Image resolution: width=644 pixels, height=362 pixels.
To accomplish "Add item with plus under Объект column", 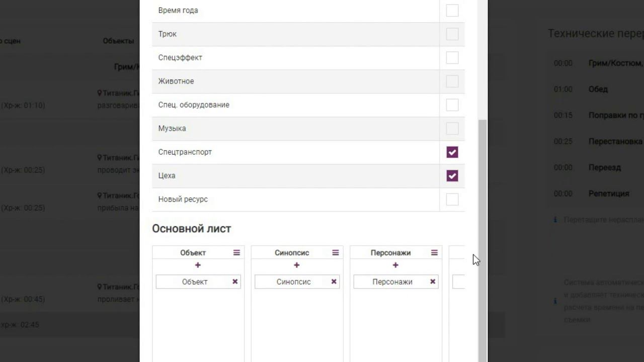I will click(x=198, y=265).
